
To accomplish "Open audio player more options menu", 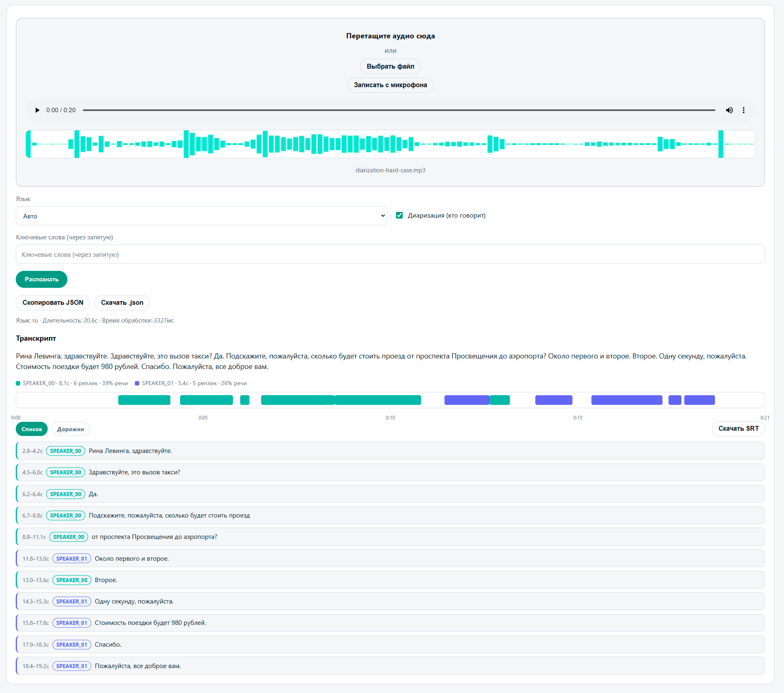I will [x=744, y=110].
